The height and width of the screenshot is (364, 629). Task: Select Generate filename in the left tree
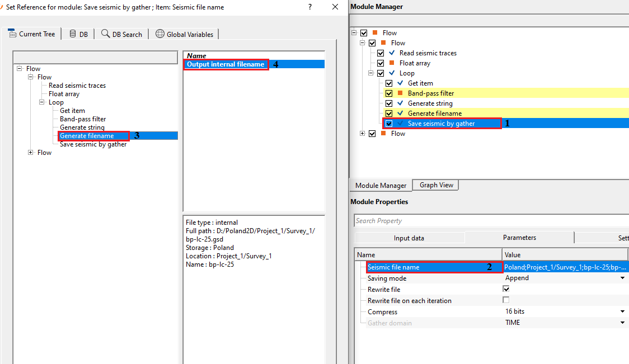[87, 136]
